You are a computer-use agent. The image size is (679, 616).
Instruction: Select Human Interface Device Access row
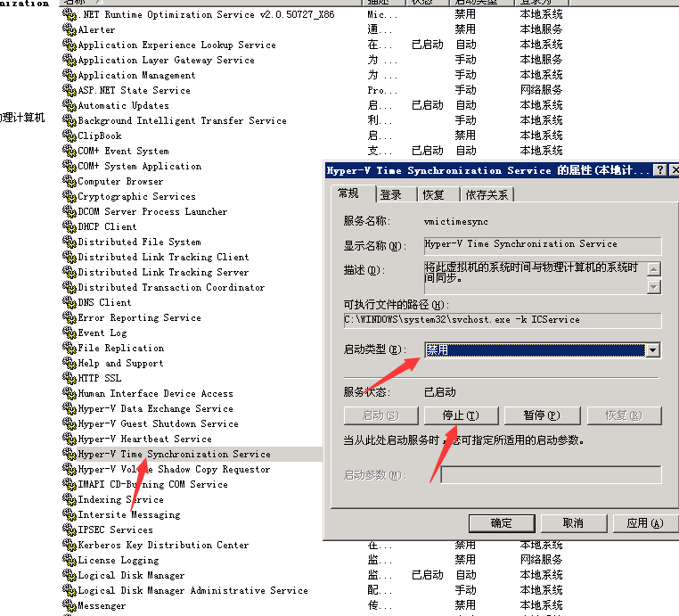pyautogui.click(x=155, y=393)
